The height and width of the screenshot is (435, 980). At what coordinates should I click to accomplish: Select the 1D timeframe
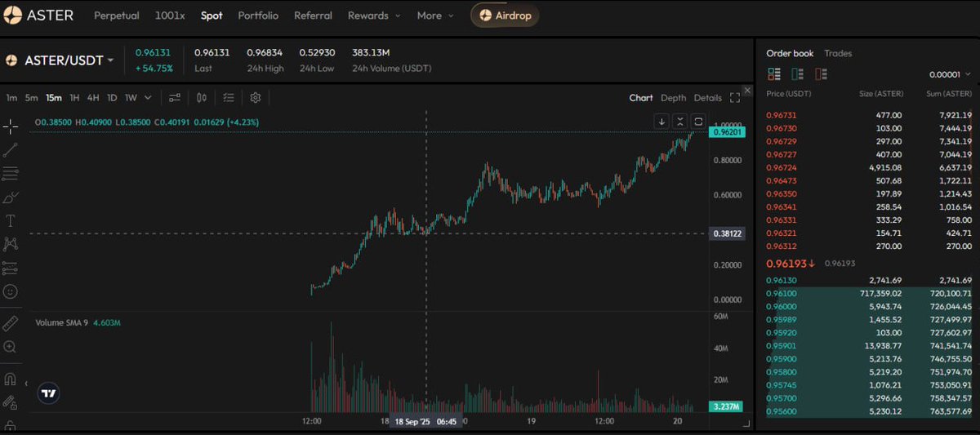[x=112, y=98]
